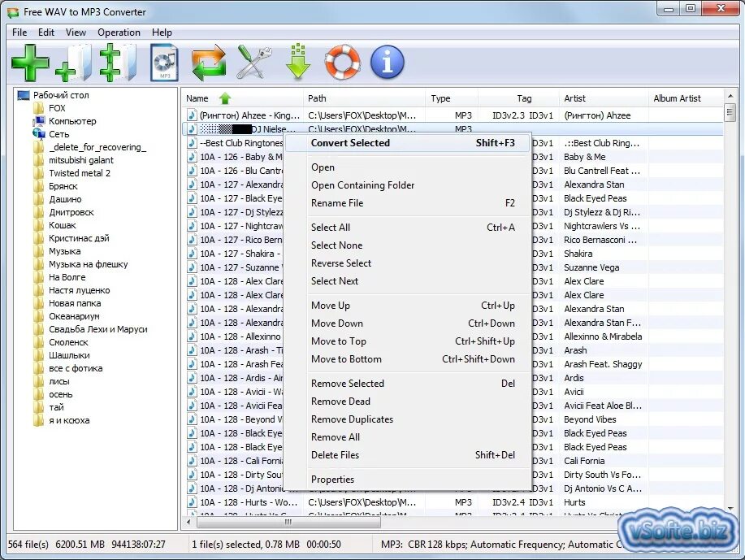Screen dimensions: 745x560
Task: Choose Move to Bottom option
Action: 408,359
